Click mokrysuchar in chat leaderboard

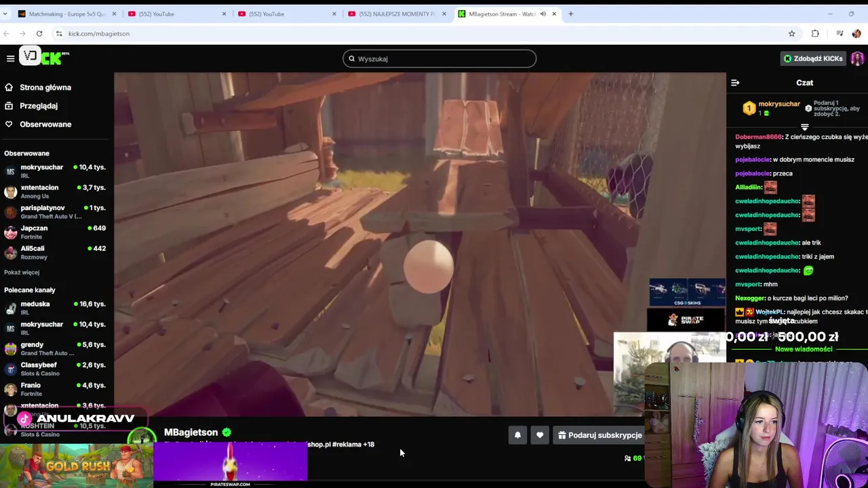pyautogui.click(x=779, y=104)
